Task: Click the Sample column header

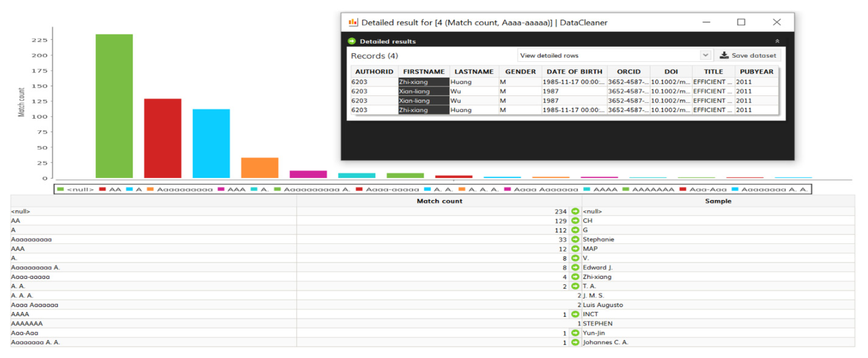Action: click(x=718, y=201)
